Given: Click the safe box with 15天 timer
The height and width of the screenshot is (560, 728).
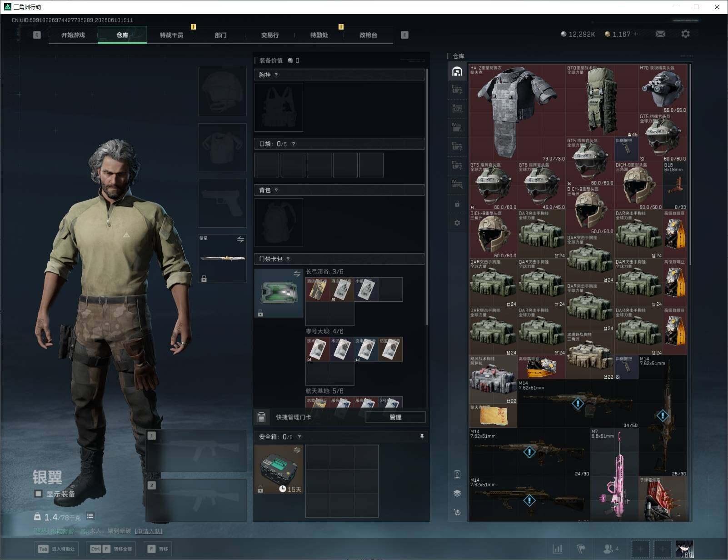Looking at the screenshot, I should 279,469.
